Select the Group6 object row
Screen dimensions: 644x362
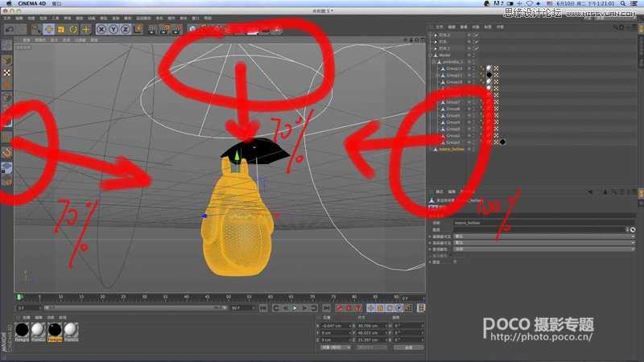click(453, 109)
